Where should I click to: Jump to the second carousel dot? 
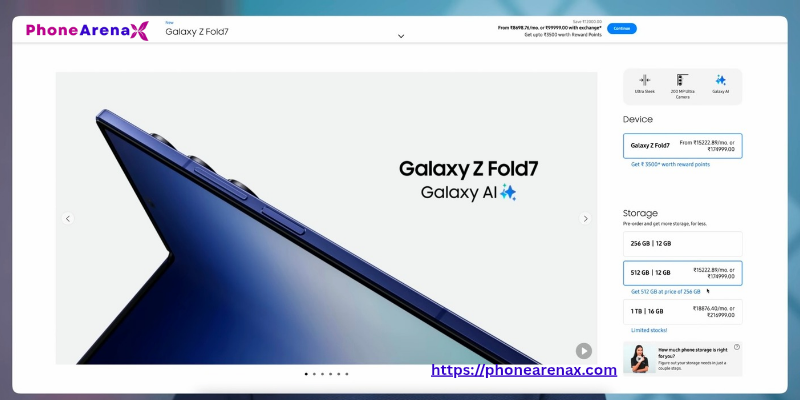pyautogui.click(x=314, y=374)
